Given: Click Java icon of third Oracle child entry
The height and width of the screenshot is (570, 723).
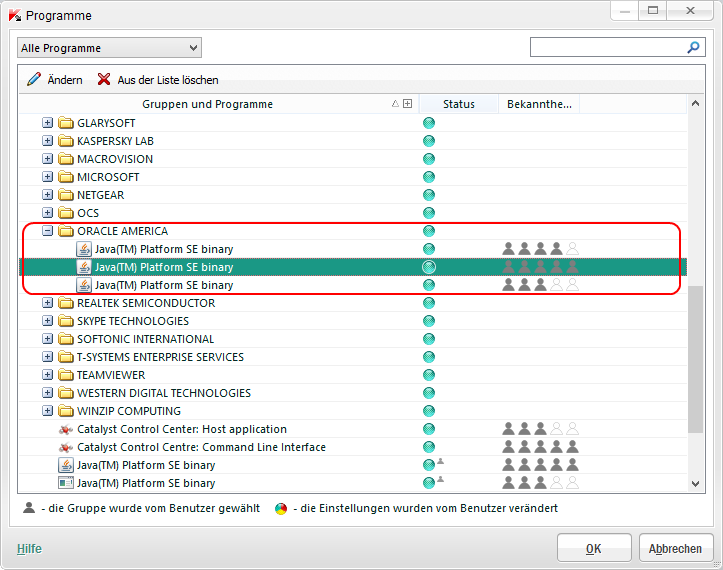Looking at the screenshot, I should point(83,285).
